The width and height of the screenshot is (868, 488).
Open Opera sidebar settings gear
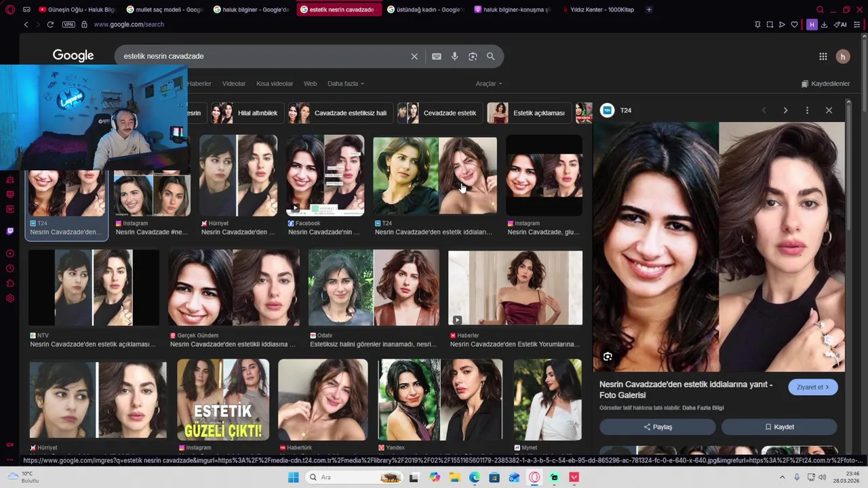click(9, 298)
